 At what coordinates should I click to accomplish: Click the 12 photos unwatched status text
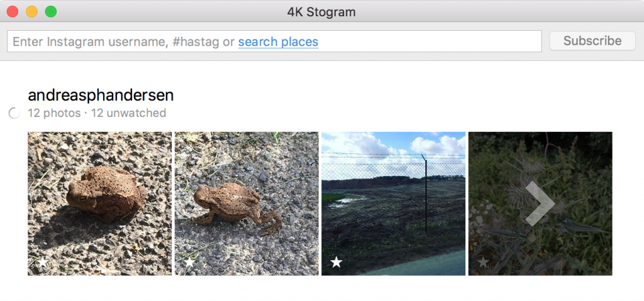coord(97,113)
